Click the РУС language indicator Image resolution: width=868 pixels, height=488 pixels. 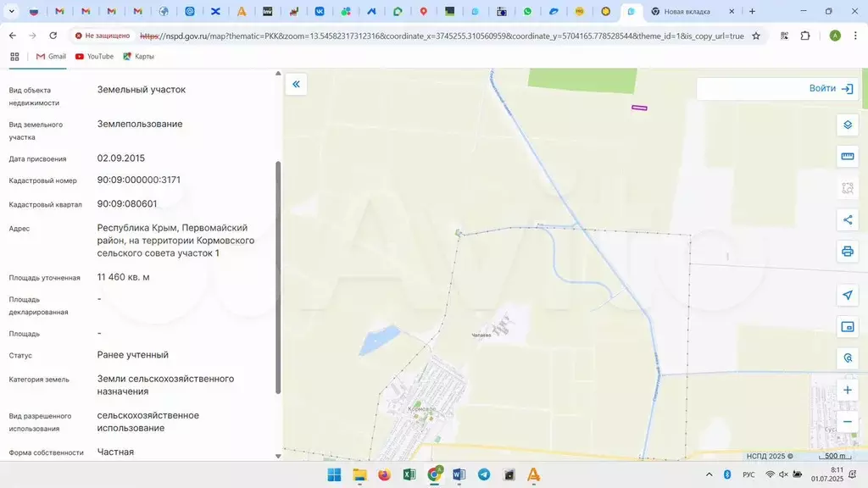tap(748, 474)
